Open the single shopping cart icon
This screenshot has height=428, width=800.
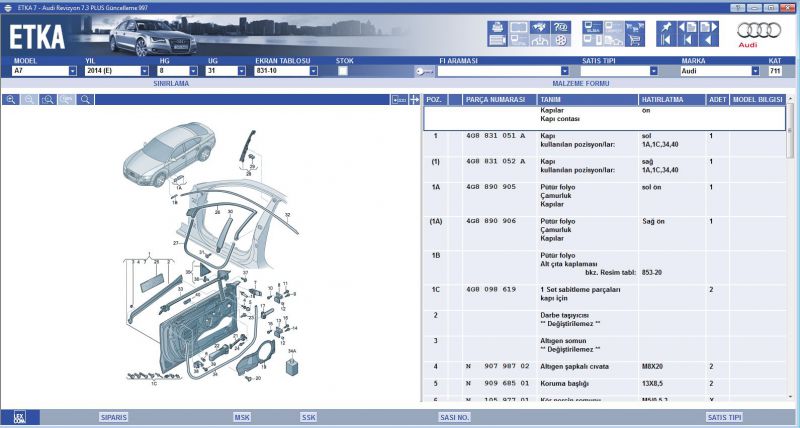635,40
